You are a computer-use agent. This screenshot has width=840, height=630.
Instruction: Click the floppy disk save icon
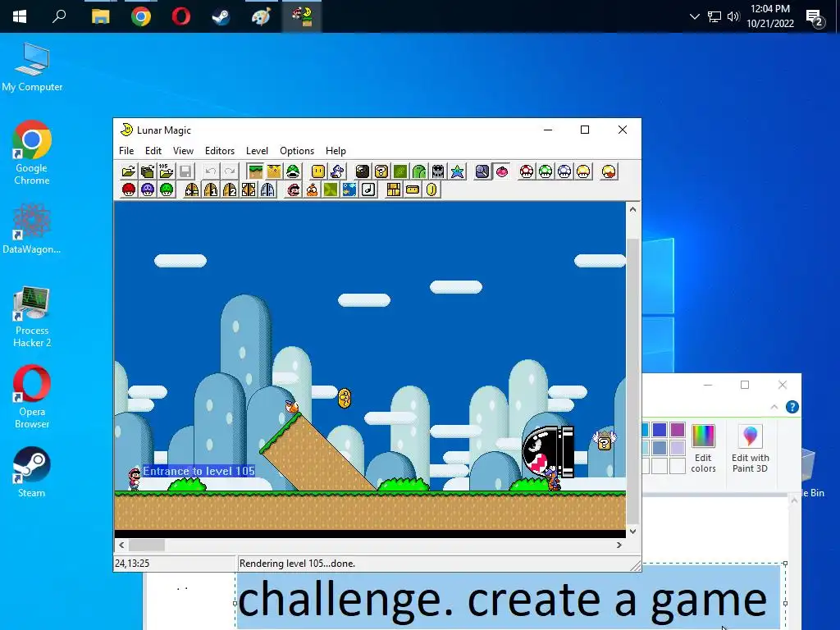(185, 171)
